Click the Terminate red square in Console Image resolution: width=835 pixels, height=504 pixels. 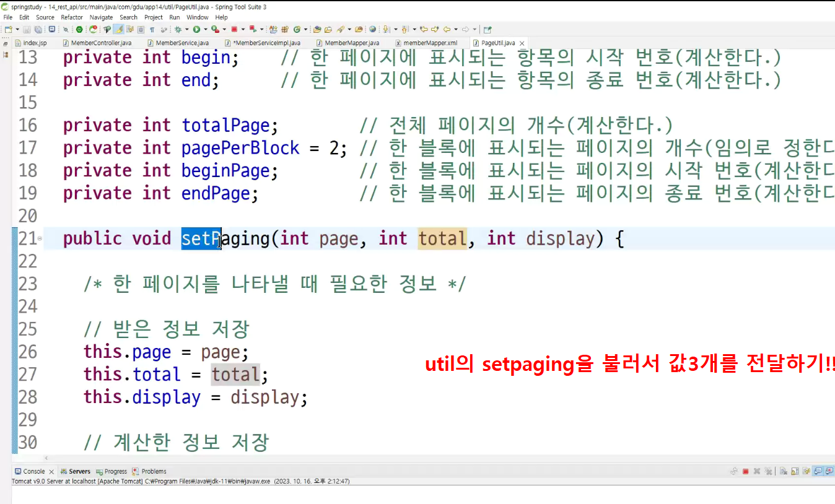pos(746,471)
